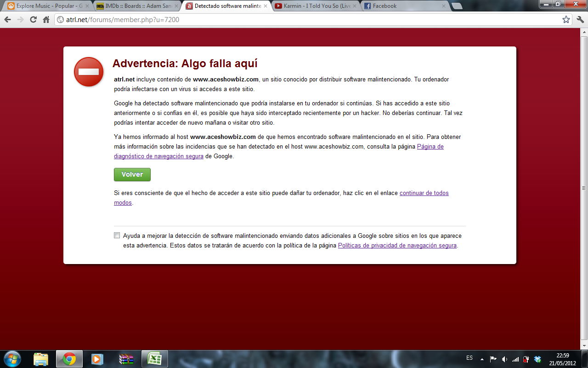Open the media player taskbar icon
588x368 pixels.
click(x=97, y=359)
